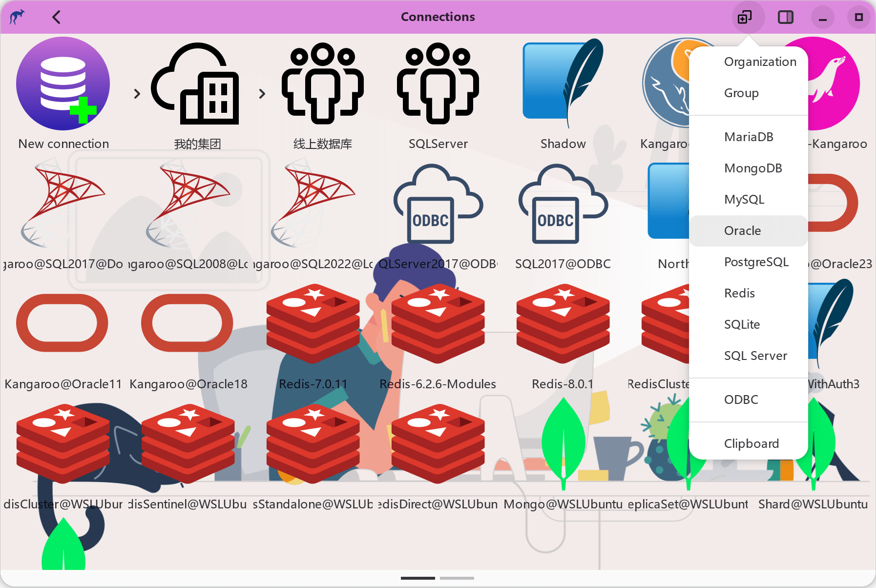Screen dimensions: 876x588
Task: Open the Redis-7.0.11 connection
Action: [313, 322]
